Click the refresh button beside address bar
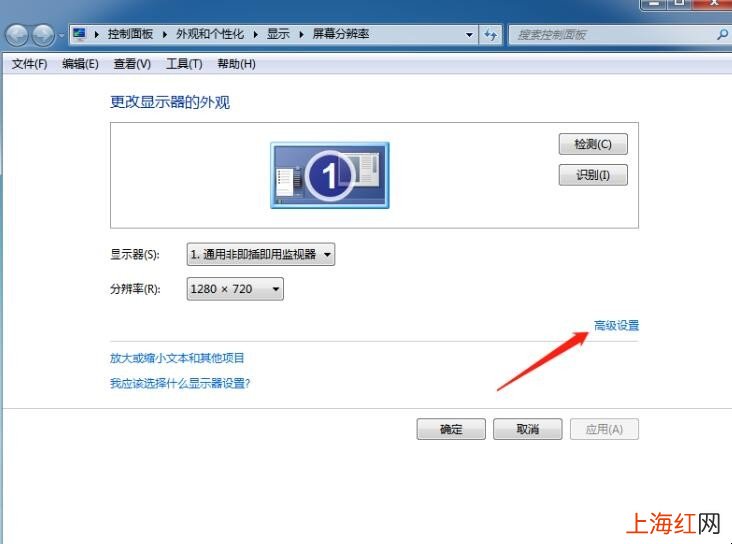 pyautogui.click(x=490, y=35)
